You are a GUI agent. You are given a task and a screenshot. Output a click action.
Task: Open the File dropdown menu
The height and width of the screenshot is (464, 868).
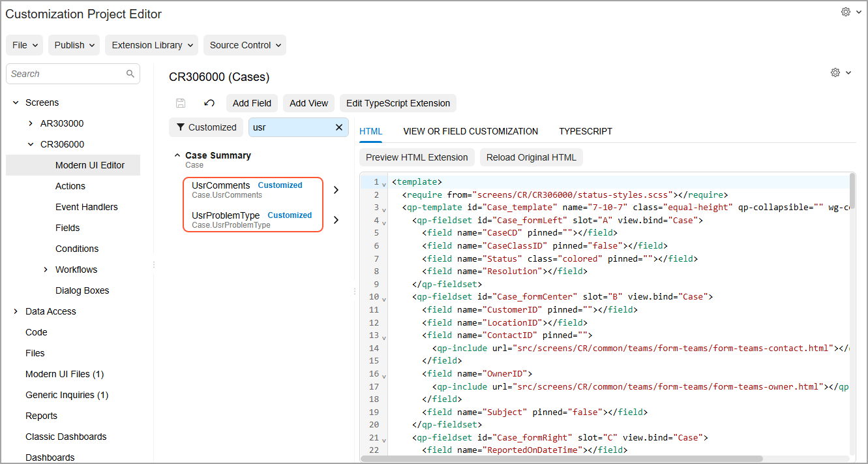(x=25, y=45)
